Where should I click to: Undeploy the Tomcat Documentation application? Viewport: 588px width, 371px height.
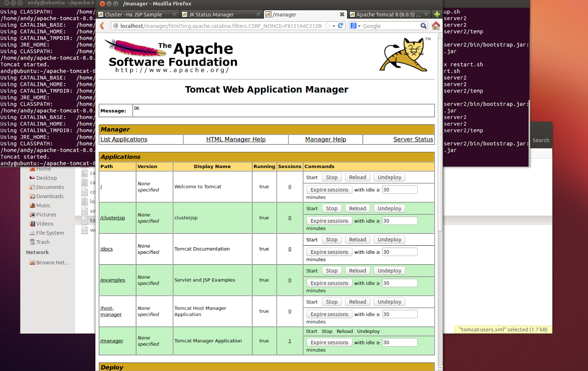tap(390, 239)
